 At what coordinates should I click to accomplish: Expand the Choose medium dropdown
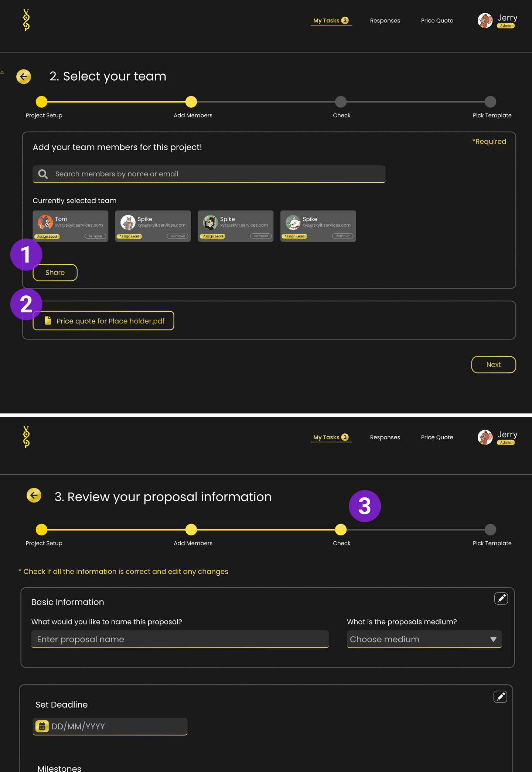[x=424, y=639]
